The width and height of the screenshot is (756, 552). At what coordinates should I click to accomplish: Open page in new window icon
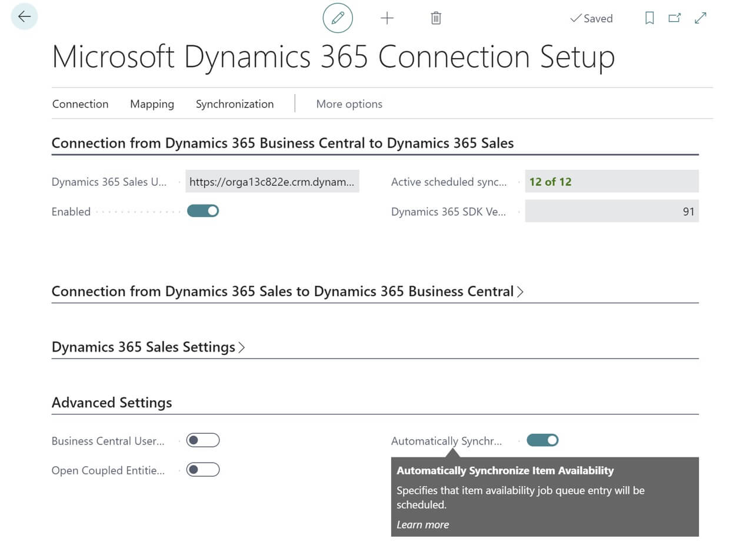pos(675,18)
